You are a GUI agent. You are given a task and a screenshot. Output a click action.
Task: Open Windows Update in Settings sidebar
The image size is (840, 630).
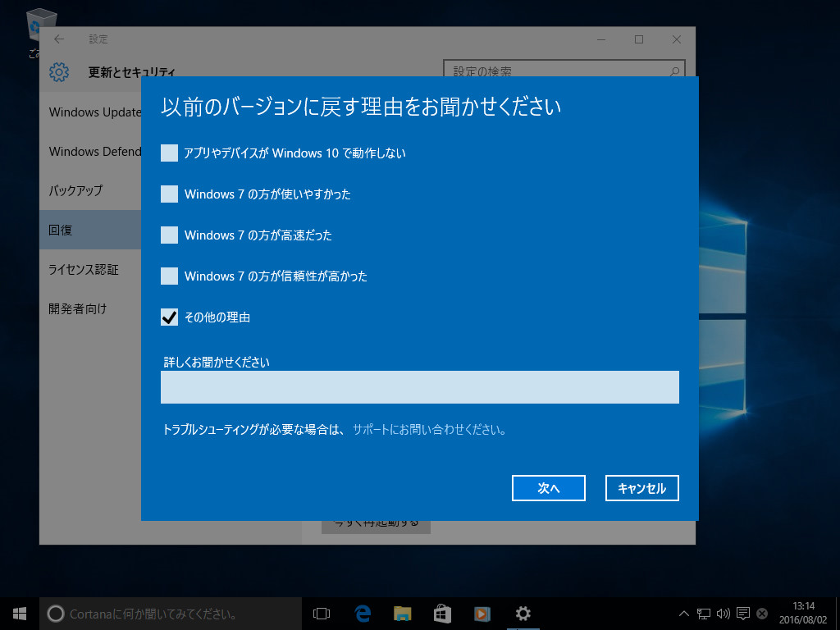coord(90,112)
